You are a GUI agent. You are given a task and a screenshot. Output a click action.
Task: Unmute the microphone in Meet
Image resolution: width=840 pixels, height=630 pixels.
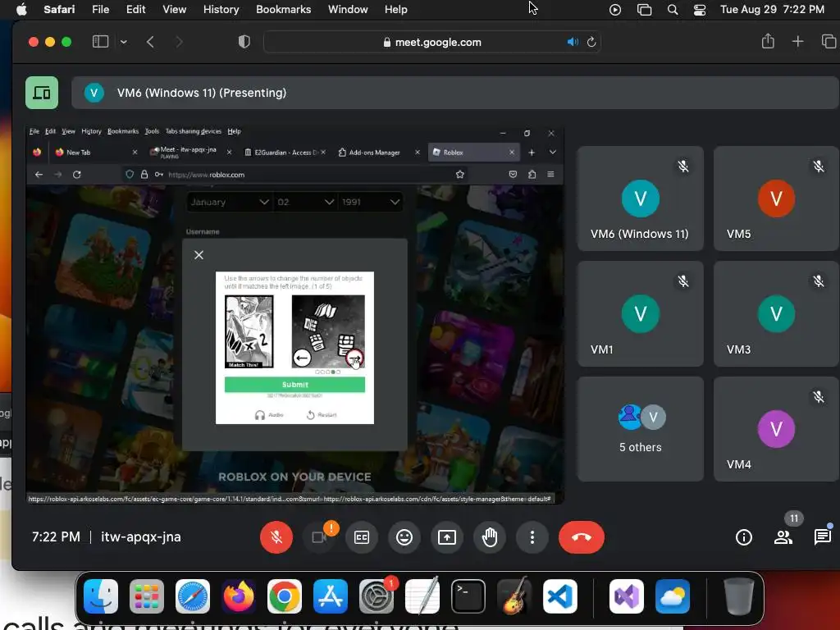(x=276, y=536)
